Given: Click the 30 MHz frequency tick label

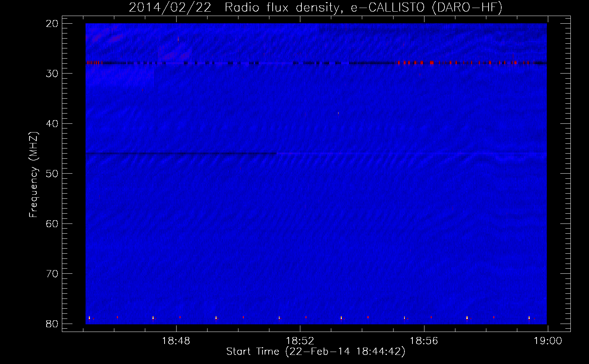Looking at the screenshot, I should 52,74.
